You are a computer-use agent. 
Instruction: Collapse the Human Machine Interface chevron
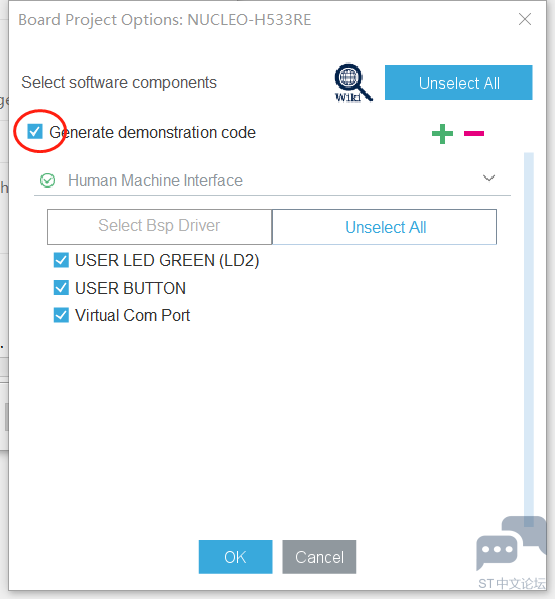coord(489,178)
